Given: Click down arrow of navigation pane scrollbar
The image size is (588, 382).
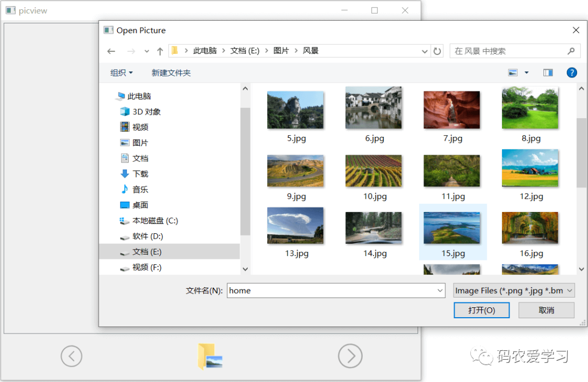Looking at the screenshot, I should (245, 269).
